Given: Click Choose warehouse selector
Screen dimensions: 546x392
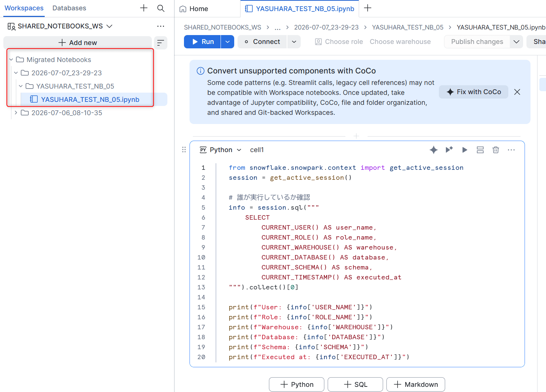Looking at the screenshot, I should pyautogui.click(x=400, y=42).
